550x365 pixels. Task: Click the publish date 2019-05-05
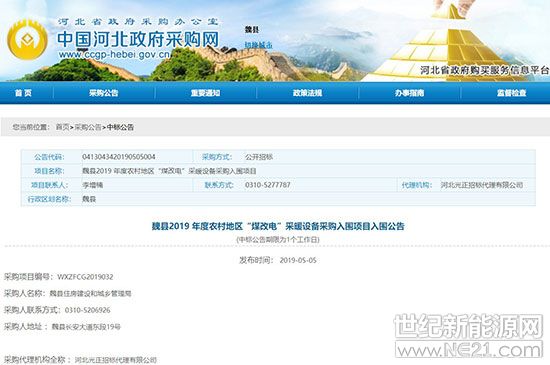(298, 260)
